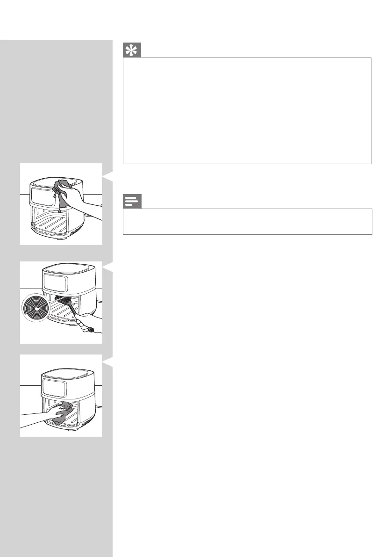Click the hand holding the brush handle
The width and height of the screenshot is (392, 557).
click(x=86, y=323)
